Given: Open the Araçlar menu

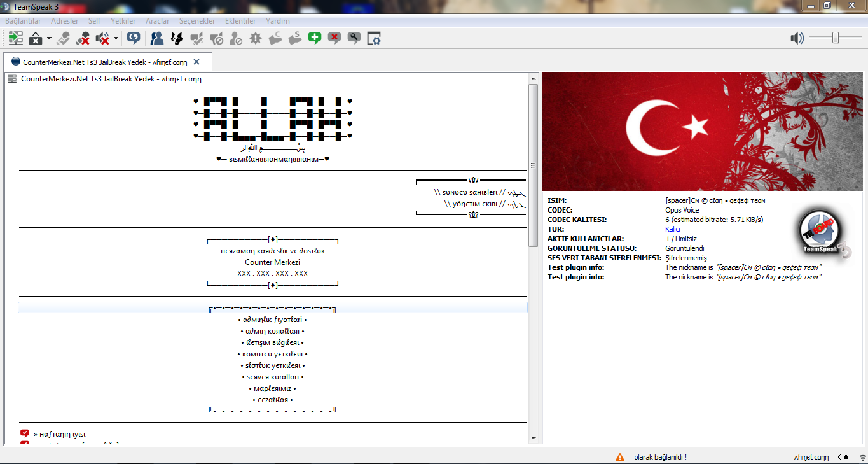Looking at the screenshot, I should [x=158, y=21].
